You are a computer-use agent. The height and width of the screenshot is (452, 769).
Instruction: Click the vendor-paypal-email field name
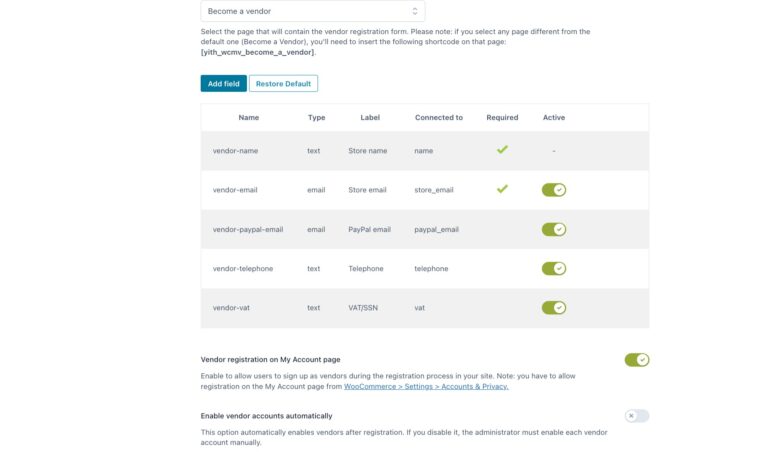pyautogui.click(x=248, y=229)
